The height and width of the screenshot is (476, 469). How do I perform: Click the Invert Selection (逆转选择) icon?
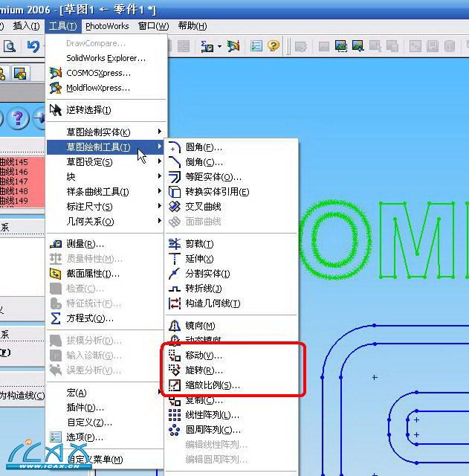[56, 110]
